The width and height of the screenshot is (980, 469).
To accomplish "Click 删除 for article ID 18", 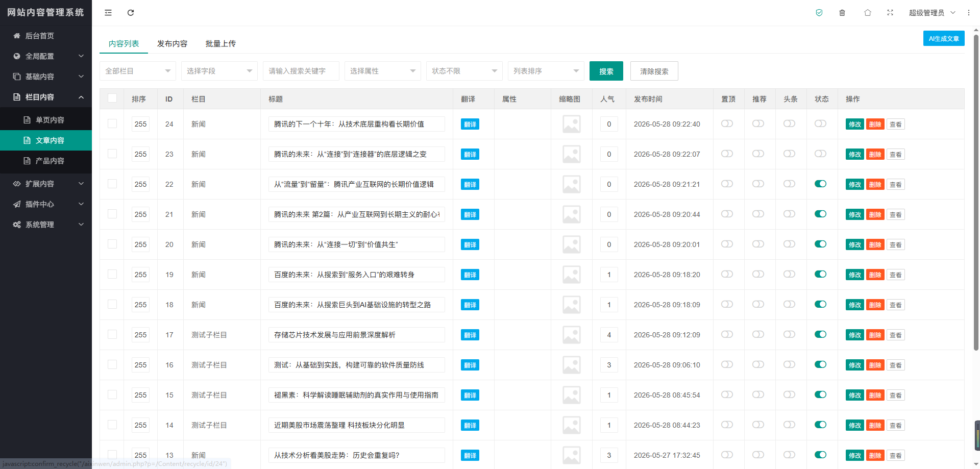I will (875, 305).
